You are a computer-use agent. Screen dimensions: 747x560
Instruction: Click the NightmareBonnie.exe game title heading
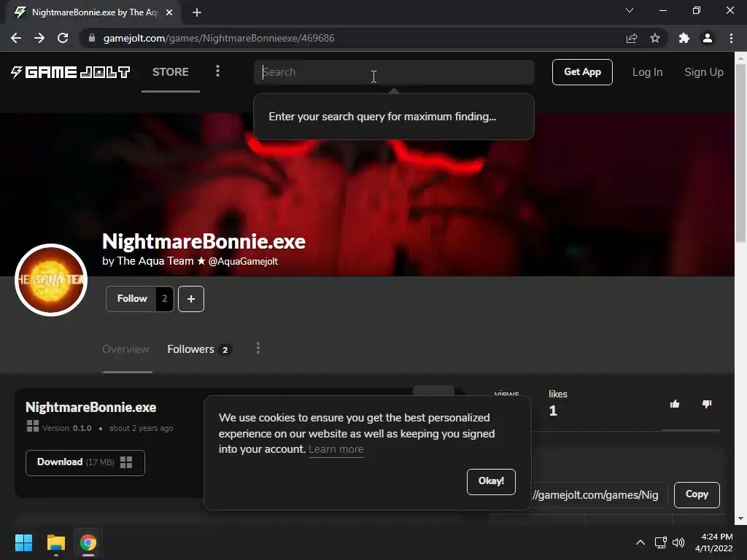click(204, 241)
